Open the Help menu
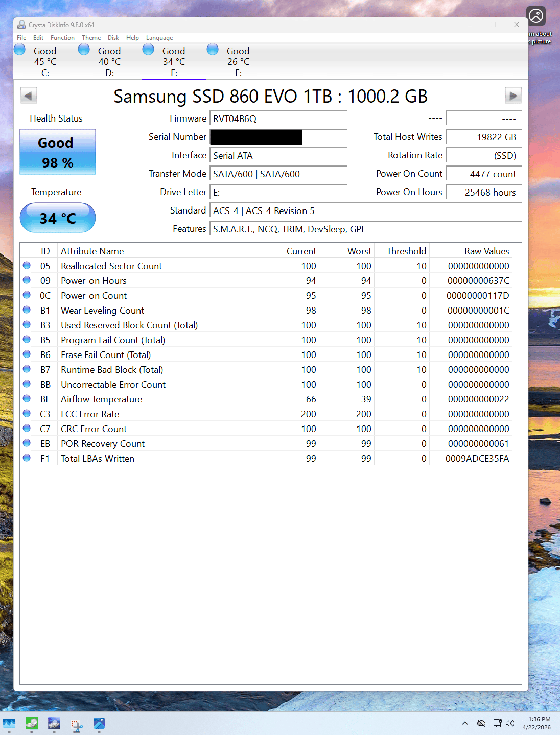This screenshot has height=735, width=560. 132,38
